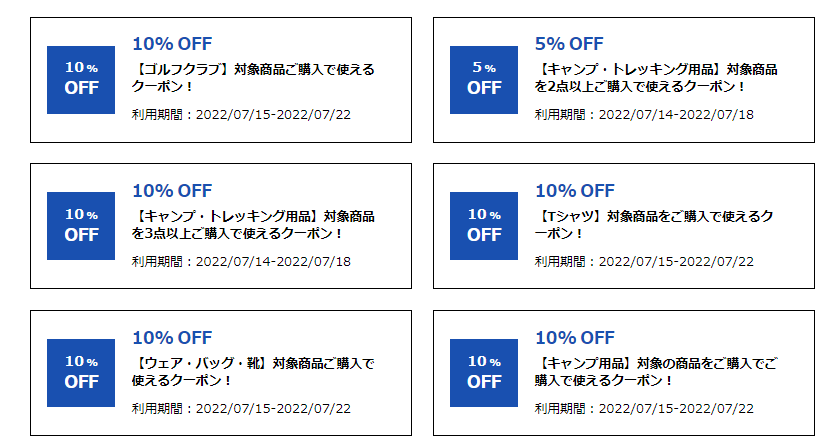
Task: Click 10% OFF badge of the 3点以上 camping coupon
Action: click(81, 226)
